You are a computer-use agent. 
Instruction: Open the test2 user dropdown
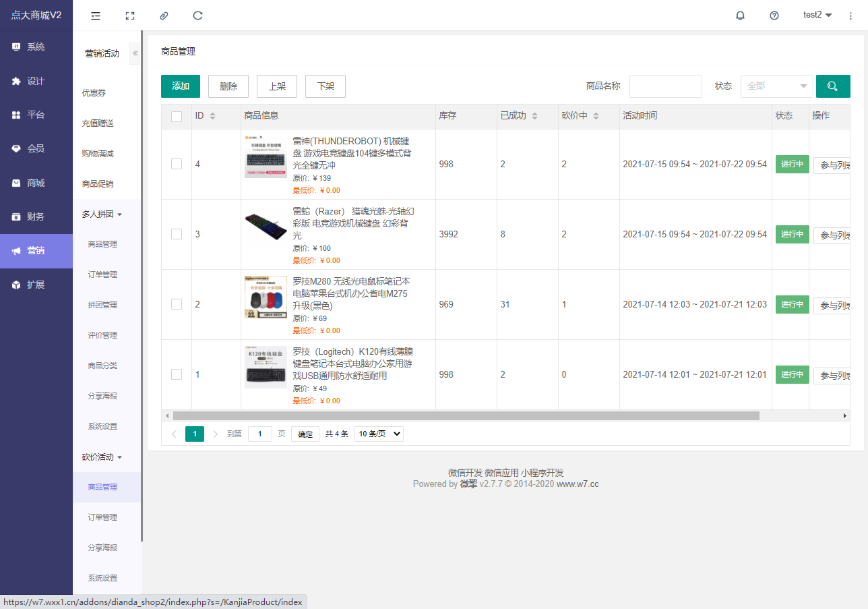click(x=817, y=15)
